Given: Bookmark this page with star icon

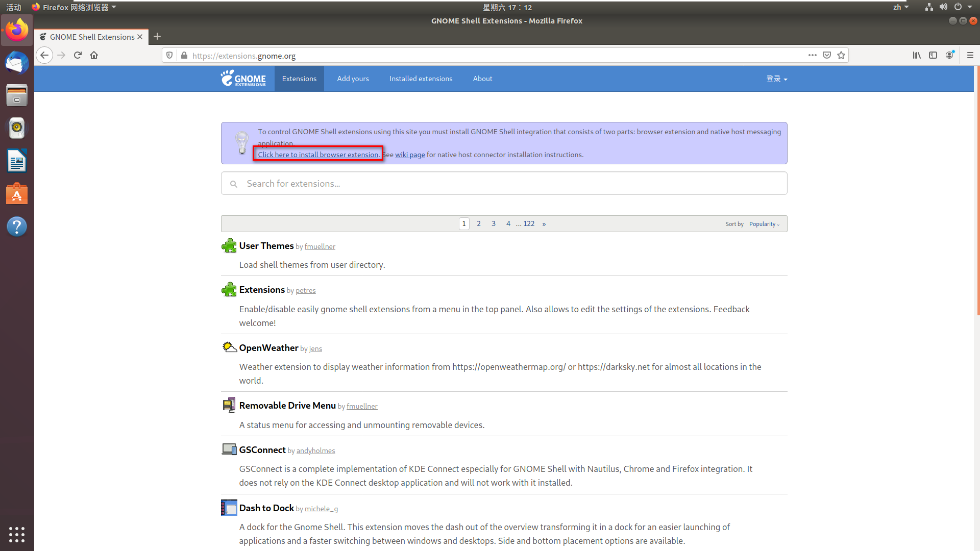Looking at the screenshot, I should click(841, 55).
